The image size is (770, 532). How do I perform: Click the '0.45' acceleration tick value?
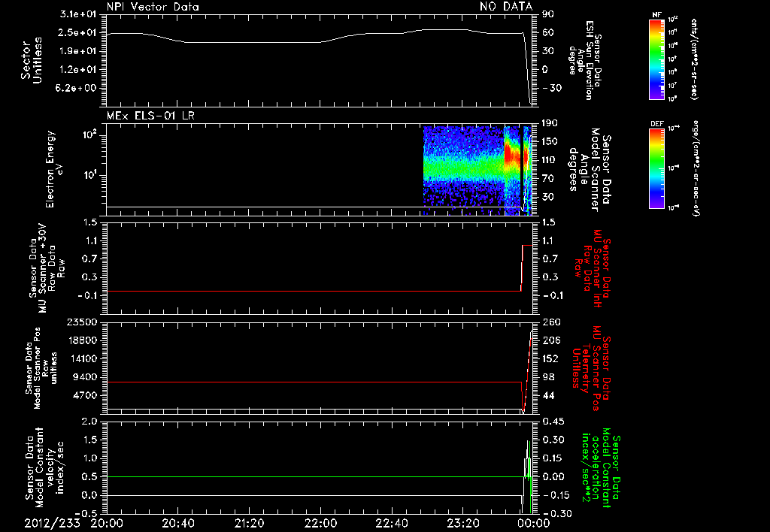click(553, 422)
